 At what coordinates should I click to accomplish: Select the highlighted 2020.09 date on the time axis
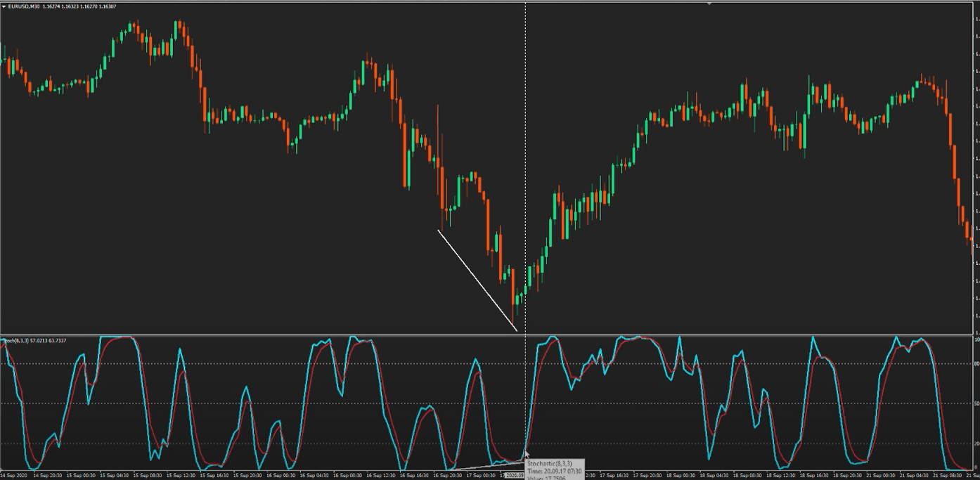pos(515,475)
